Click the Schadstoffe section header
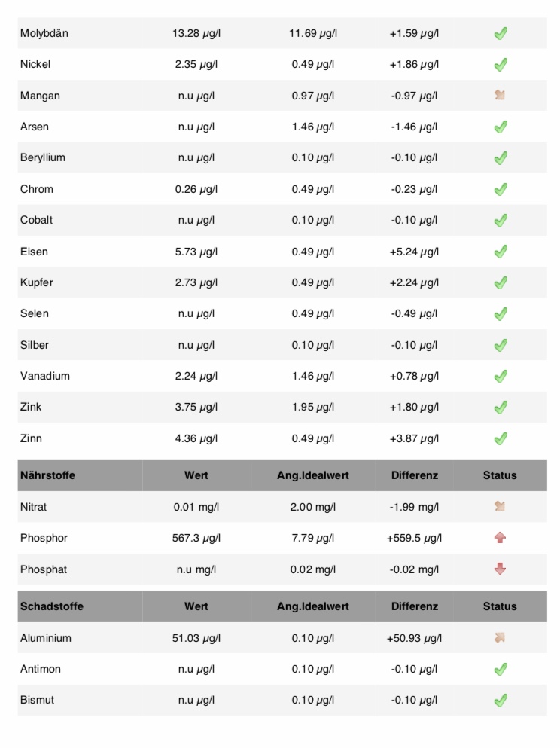 [x=51, y=606]
